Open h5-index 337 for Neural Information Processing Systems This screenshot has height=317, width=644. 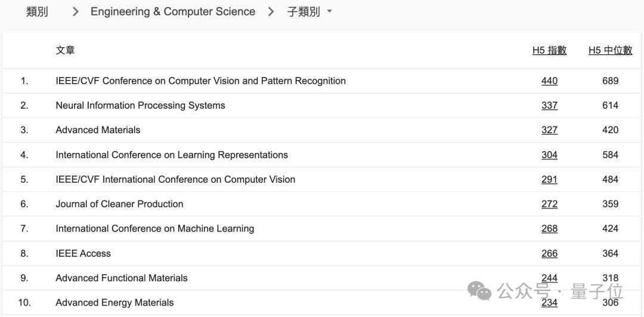(x=549, y=106)
